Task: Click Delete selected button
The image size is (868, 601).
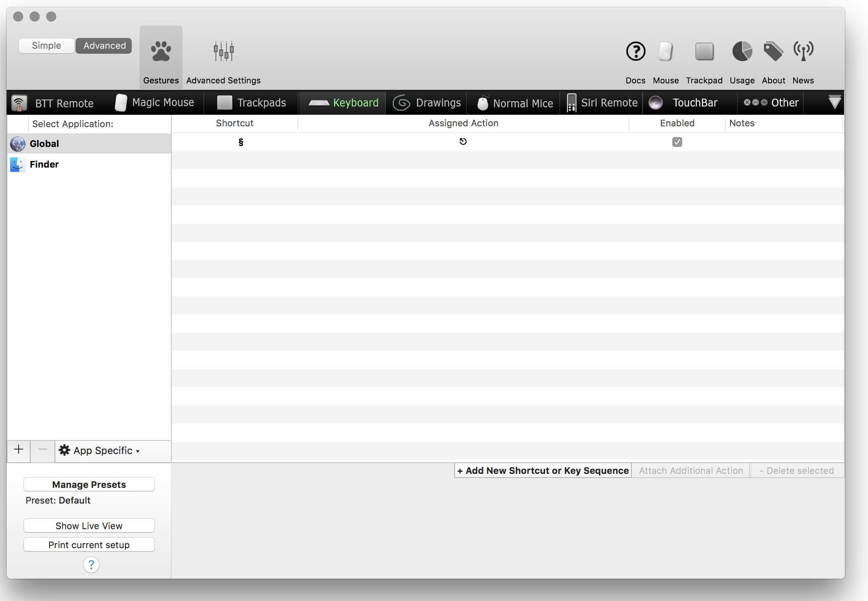Action: (x=797, y=471)
